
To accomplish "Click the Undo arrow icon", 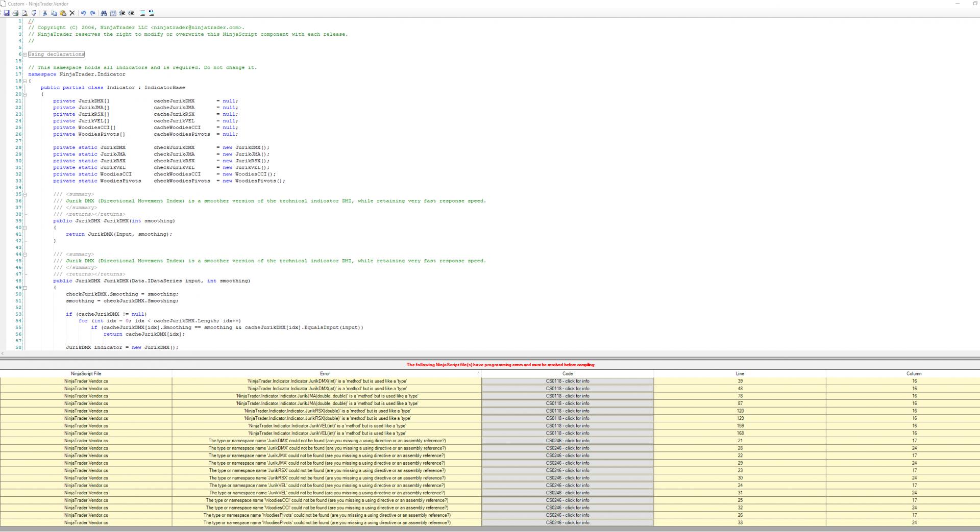I will point(83,13).
